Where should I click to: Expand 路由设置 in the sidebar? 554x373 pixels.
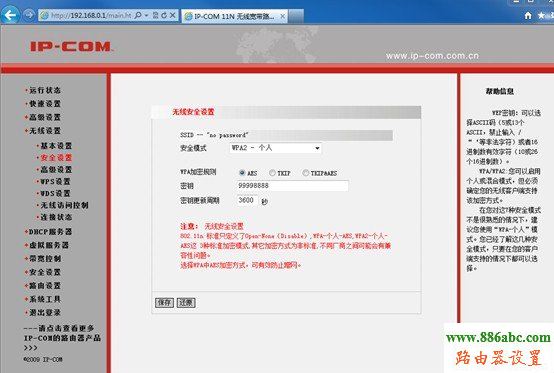pos(45,286)
